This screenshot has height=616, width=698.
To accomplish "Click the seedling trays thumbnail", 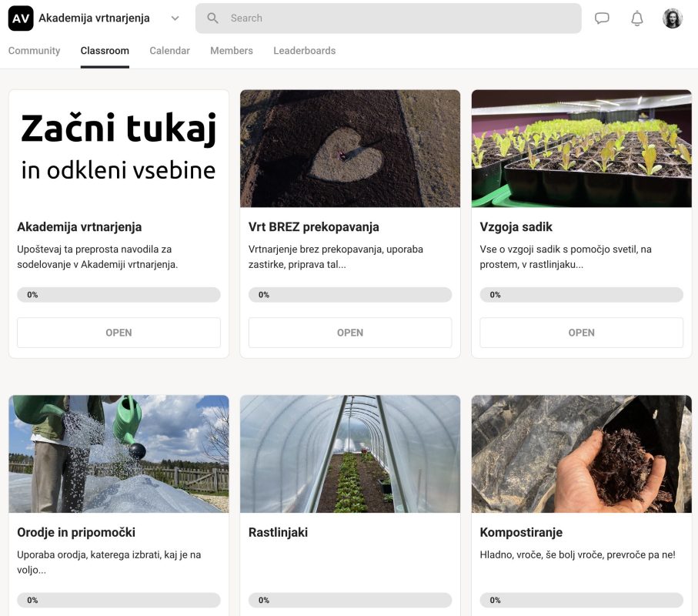I will coord(581,149).
